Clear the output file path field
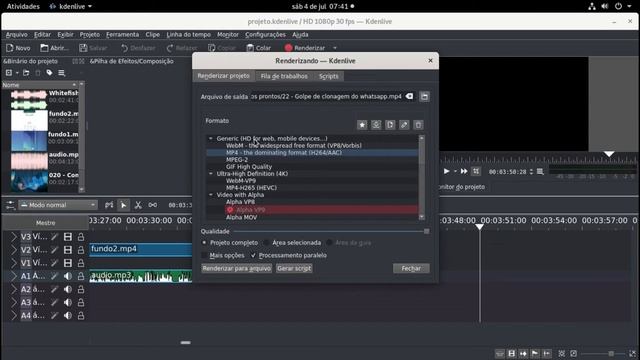 [409, 96]
